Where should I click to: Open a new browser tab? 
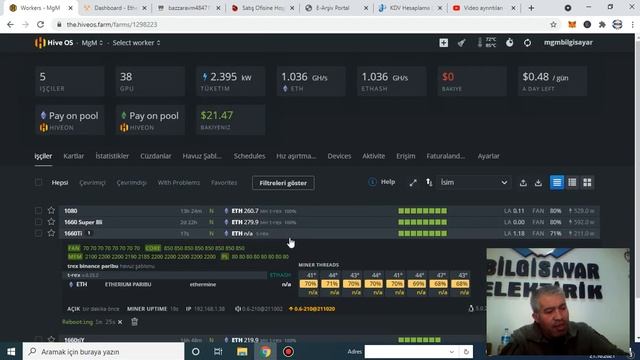point(531,8)
